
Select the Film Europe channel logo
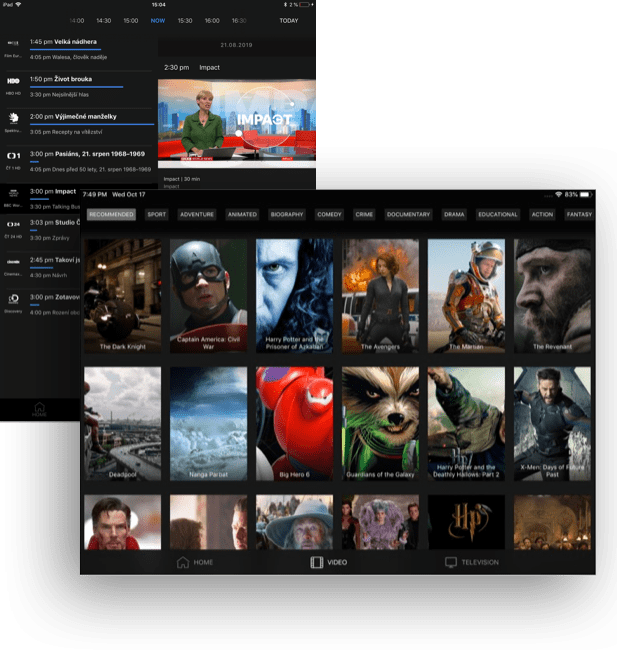[13, 43]
